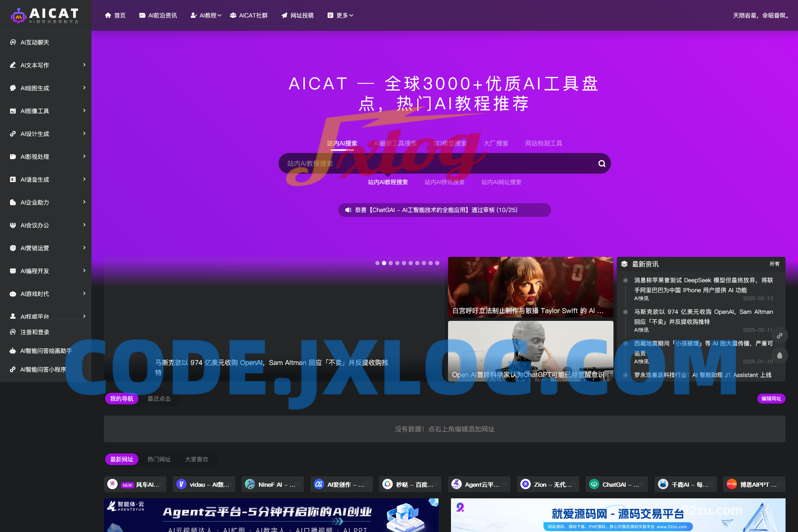
Task: Open the 更多 dropdown menu
Action: coord(340,15)
